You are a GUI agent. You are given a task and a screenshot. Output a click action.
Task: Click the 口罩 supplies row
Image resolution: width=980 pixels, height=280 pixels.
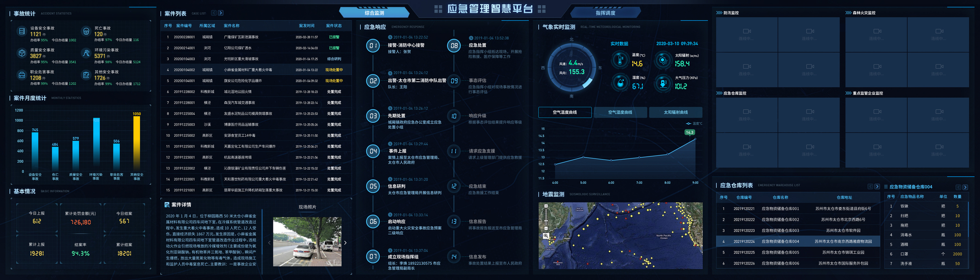(926, 254)
